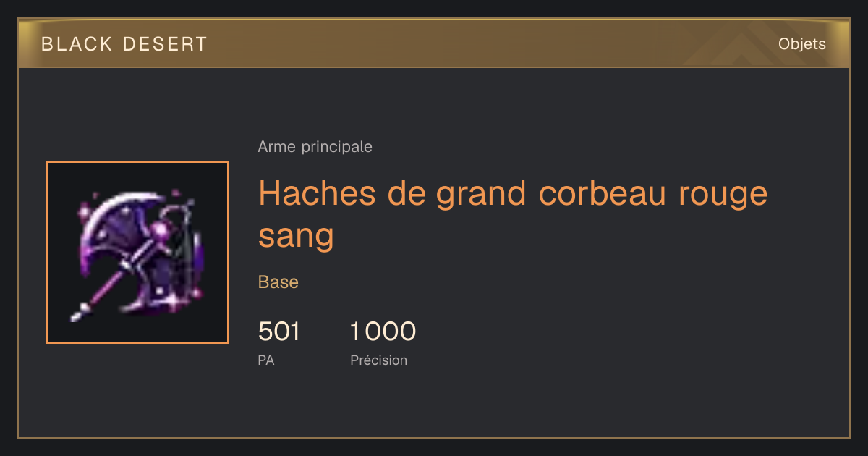Click the 1000 accuracy value

[383, 332]
